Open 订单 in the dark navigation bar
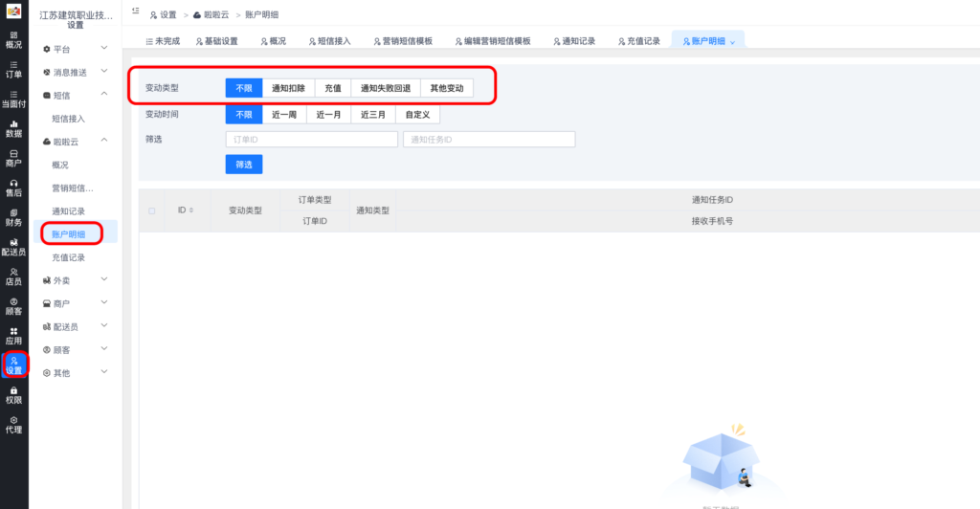The height and width of the screenshot is (509, 980). point(13,69)
